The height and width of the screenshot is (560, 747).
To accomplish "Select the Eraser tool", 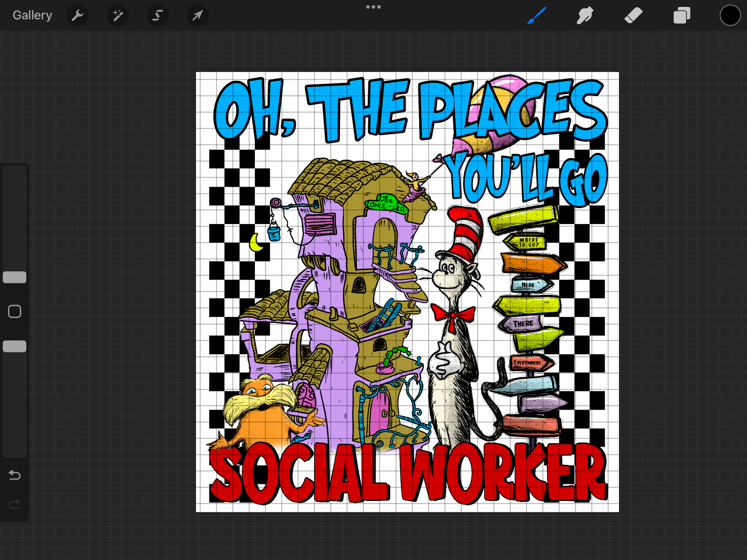I will [x=633, y=15].
